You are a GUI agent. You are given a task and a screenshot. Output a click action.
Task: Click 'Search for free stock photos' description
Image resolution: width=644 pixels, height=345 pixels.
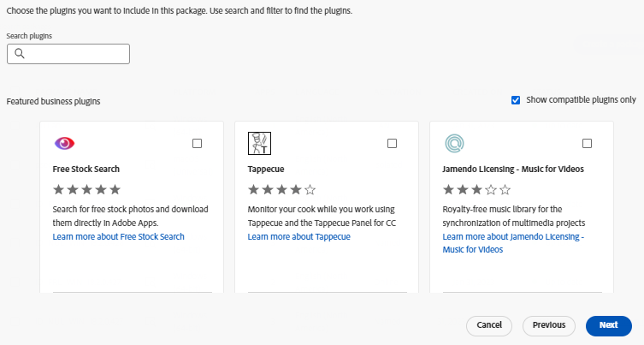pyautogui.click(x=130, y=216)
